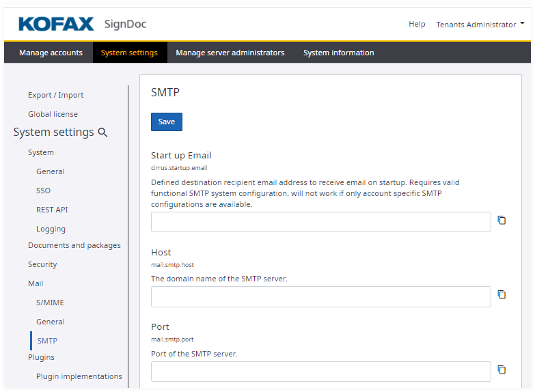Screen dimensions: 535x392
Task: Click the System settings search magnifier icon
Action: (x=103, y=132)
